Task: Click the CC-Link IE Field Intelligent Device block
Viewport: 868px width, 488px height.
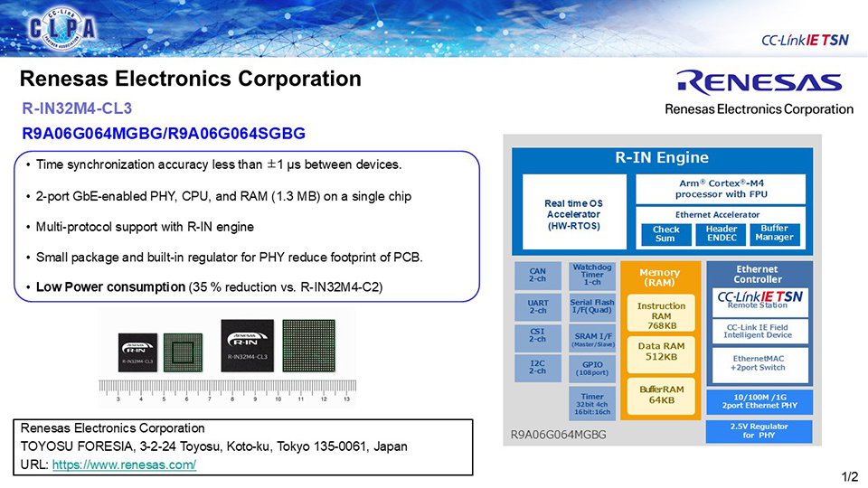Action: coord(760,331)
